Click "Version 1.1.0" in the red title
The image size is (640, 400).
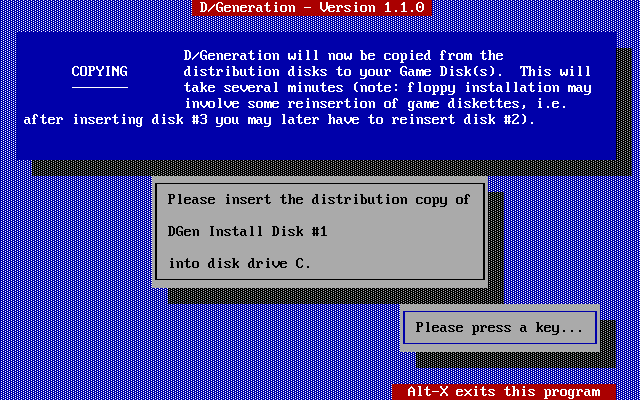coord(371,8)
